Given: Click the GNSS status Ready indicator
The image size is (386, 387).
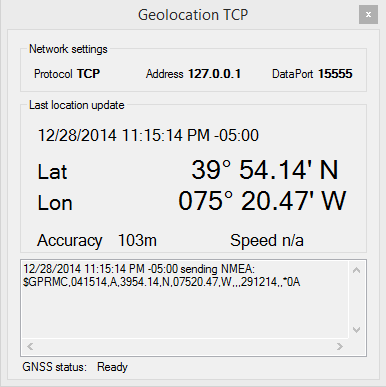Looking at the screenshot, I should [x=112, y=367].
